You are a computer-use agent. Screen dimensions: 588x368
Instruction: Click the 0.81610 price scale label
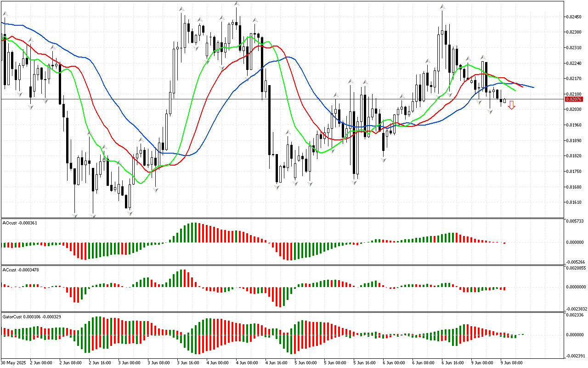pos(574,202)
